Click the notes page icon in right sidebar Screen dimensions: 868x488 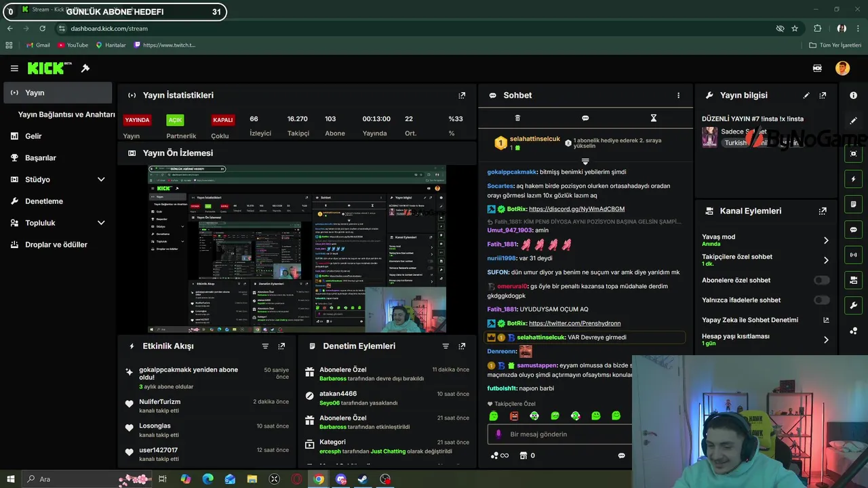tap(853, 204)
